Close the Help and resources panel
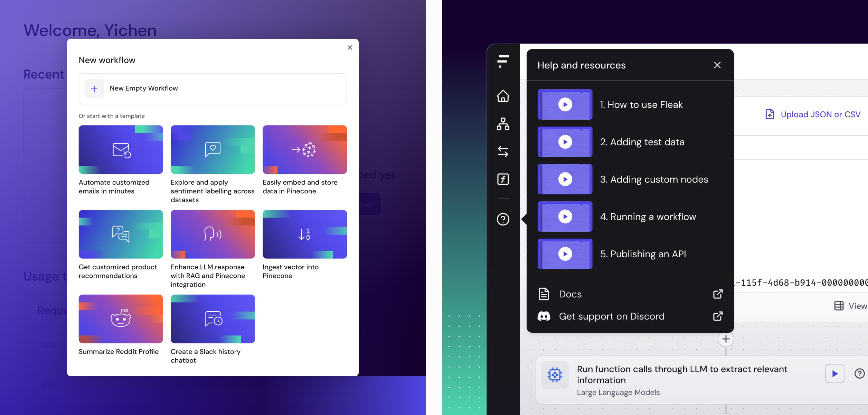 point(717,65)
